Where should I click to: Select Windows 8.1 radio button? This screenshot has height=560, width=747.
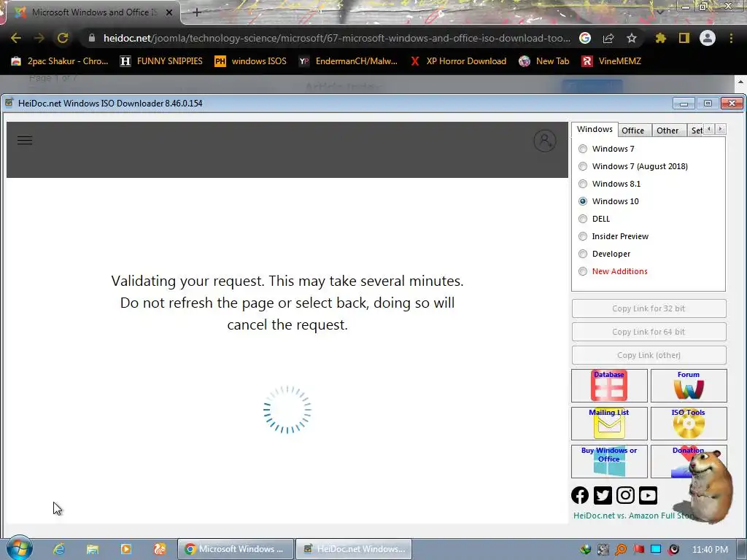(583, 184)
